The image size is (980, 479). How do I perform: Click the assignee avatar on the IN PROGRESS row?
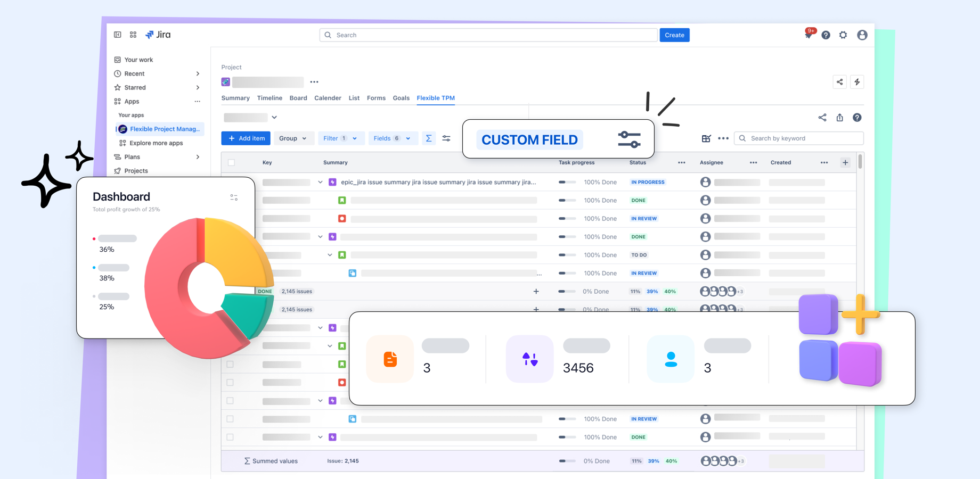pyautogui.click(x=705, y=182)
